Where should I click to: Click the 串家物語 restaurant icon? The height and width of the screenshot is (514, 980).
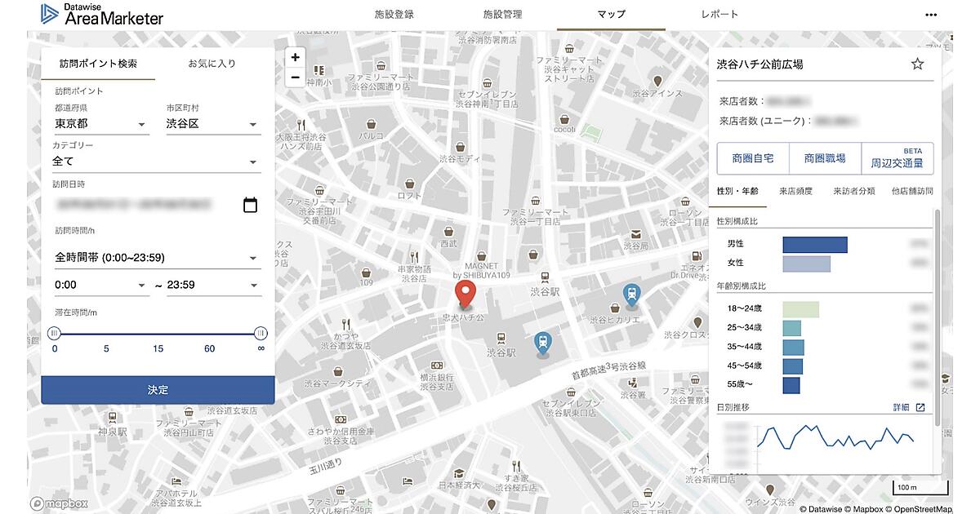coord(413,256)
